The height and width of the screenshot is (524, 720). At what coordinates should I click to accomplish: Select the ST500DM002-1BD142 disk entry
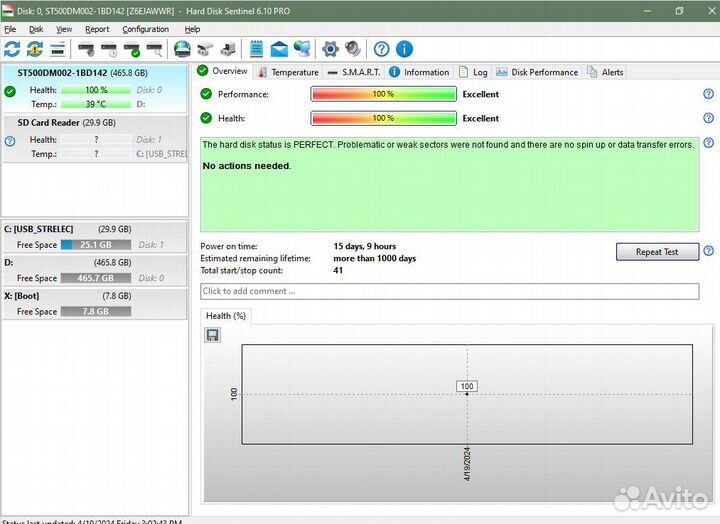point(95,88)
